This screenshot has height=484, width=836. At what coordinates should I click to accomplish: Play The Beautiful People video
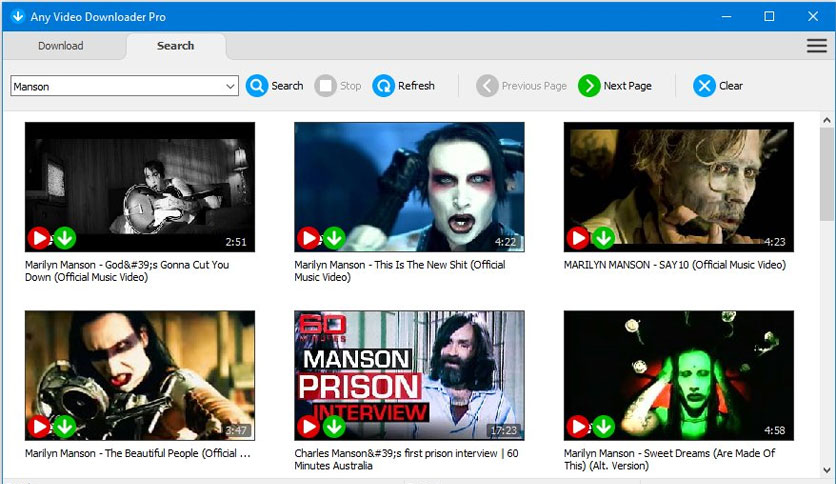click(39, 427)
